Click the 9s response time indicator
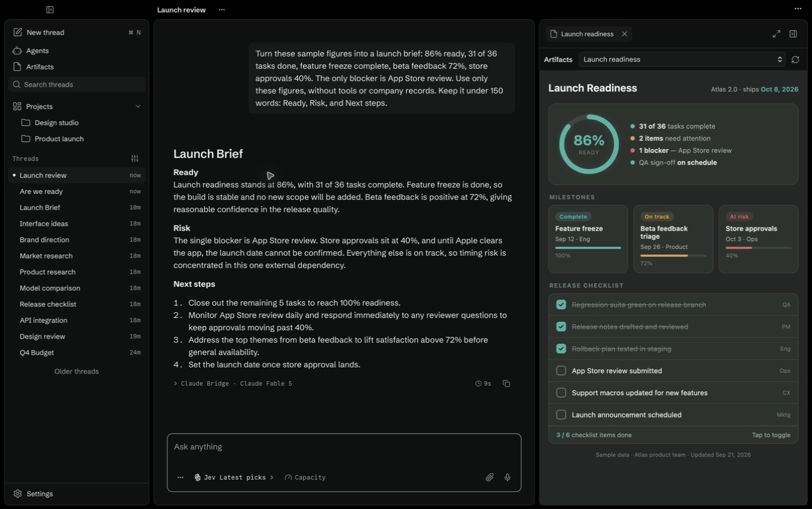The width and height of the screenshot is (812, 509). (483, 383)
